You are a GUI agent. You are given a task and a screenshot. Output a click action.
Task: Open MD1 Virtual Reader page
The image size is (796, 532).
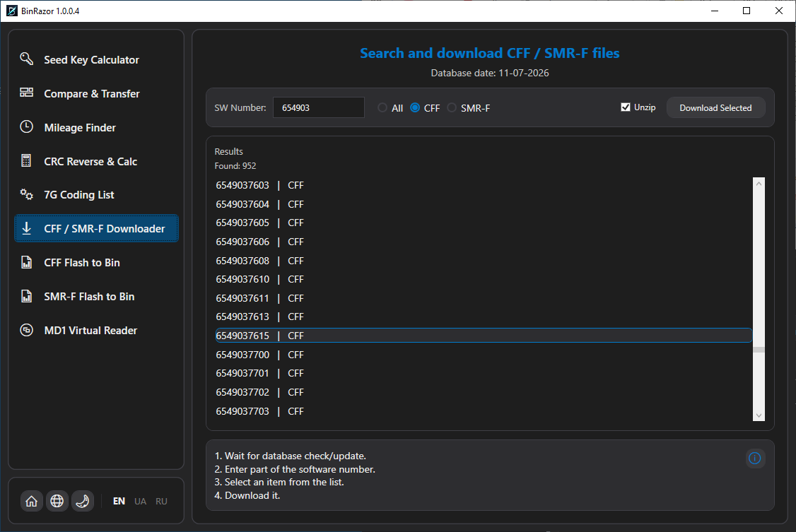click(96, 330)
